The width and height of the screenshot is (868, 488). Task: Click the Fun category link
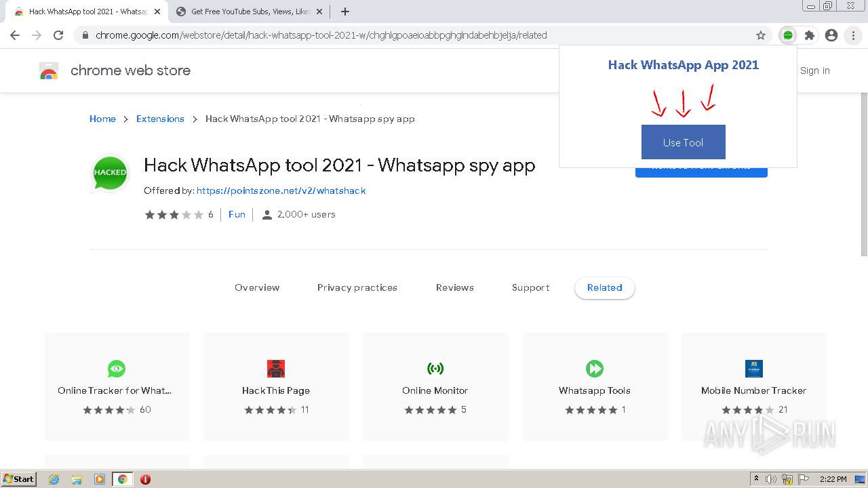coord(237,214)
